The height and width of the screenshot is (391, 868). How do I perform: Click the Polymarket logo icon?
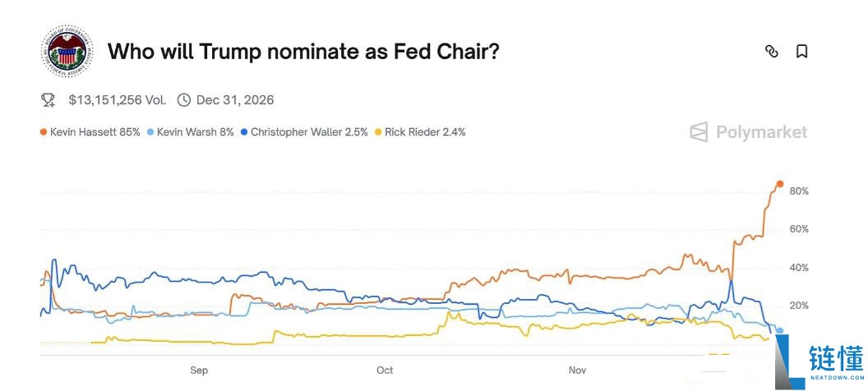(x=699, y=132)
